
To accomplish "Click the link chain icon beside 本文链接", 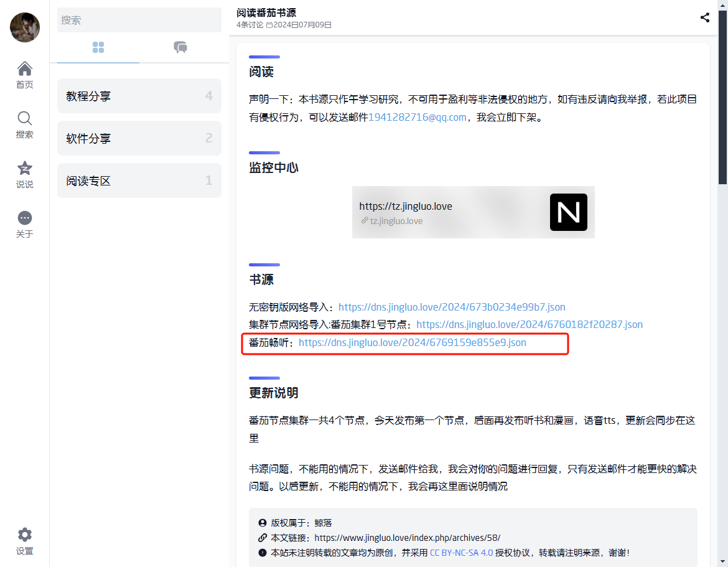I will pos(263,538).
